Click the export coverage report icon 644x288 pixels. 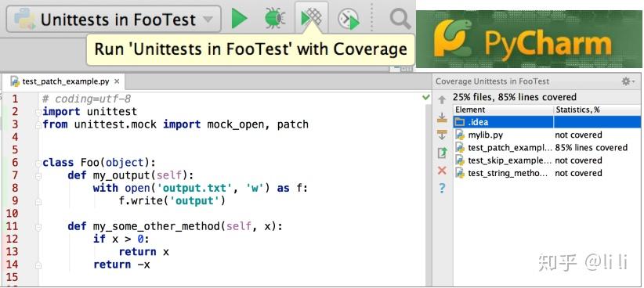442,153
